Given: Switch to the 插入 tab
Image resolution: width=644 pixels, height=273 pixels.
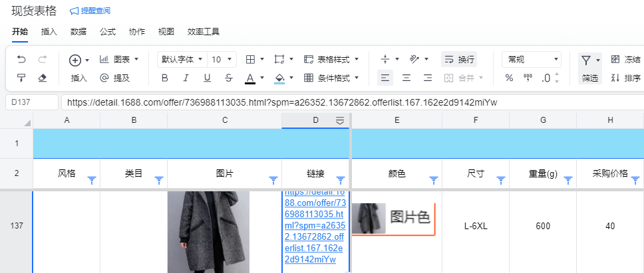Looking at the screenshot, I should [49, 31].
